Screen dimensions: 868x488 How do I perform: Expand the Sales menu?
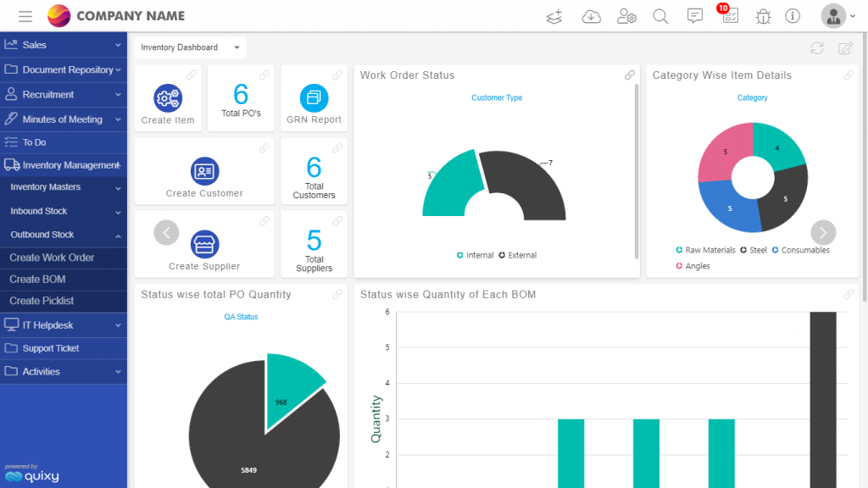pos(63,45)
